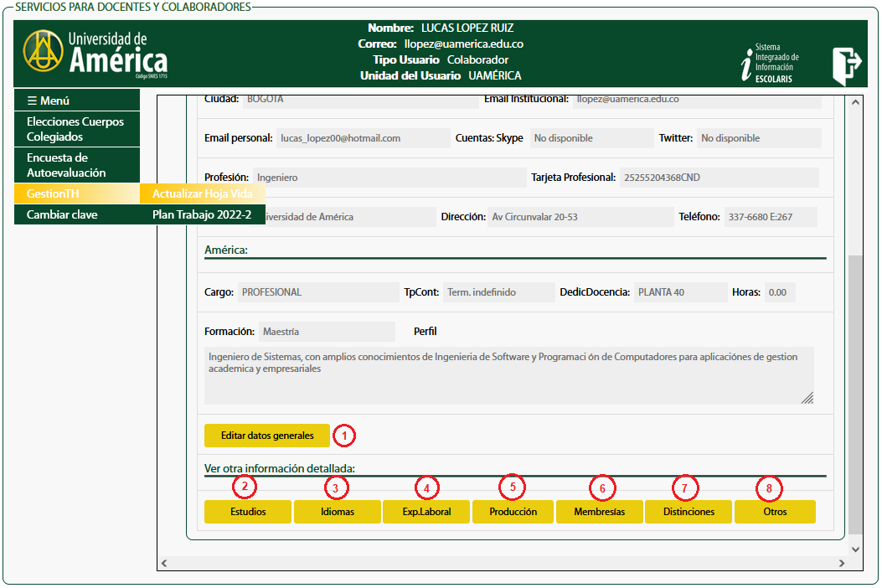Click the horizontal scrollbar left arrow
Screen dimensions: 882x588
[164, 563]
